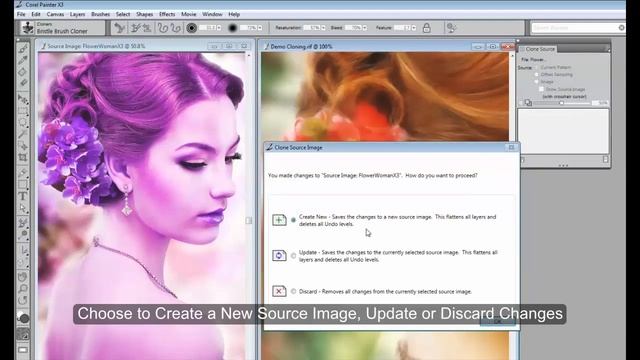Click the paper selector at the bottom of the toolbox
Screen dimensions: 640x360
tap(23, 335)
